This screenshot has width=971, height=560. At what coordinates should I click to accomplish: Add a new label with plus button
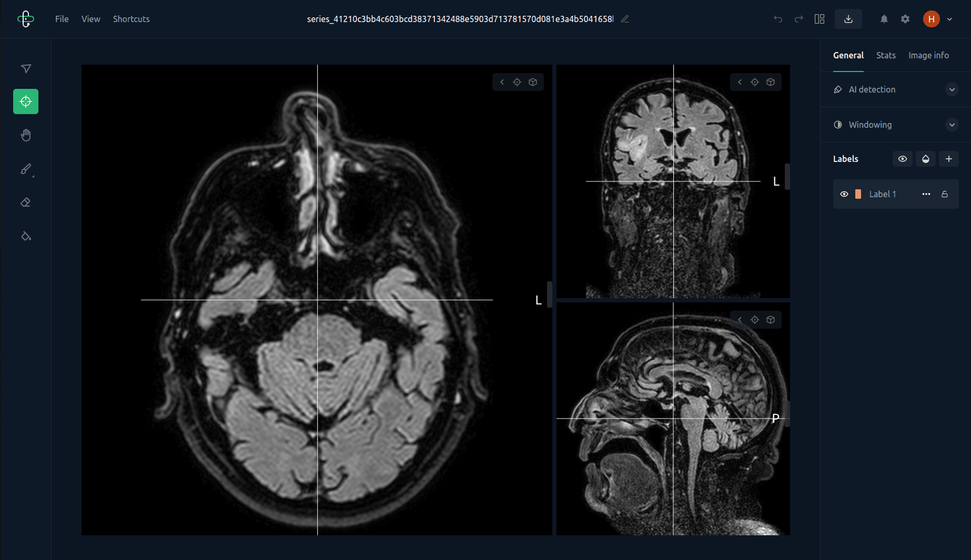949,159
